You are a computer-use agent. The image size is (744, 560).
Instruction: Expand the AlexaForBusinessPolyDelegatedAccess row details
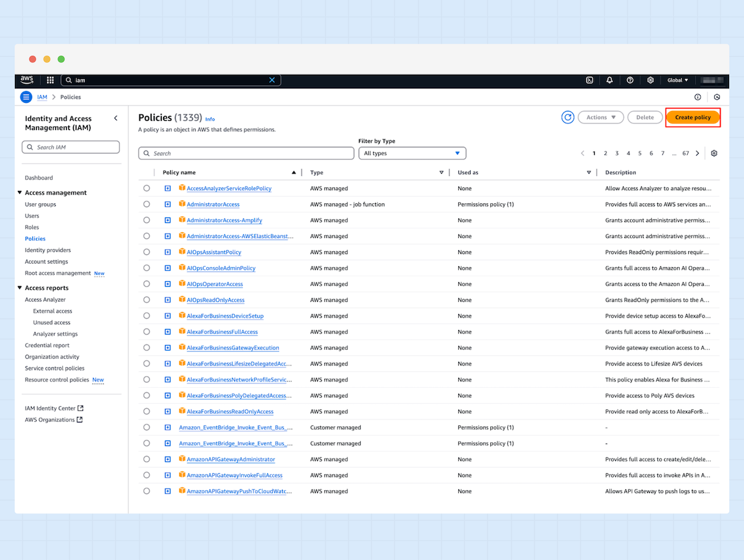[x=167, y=395]
